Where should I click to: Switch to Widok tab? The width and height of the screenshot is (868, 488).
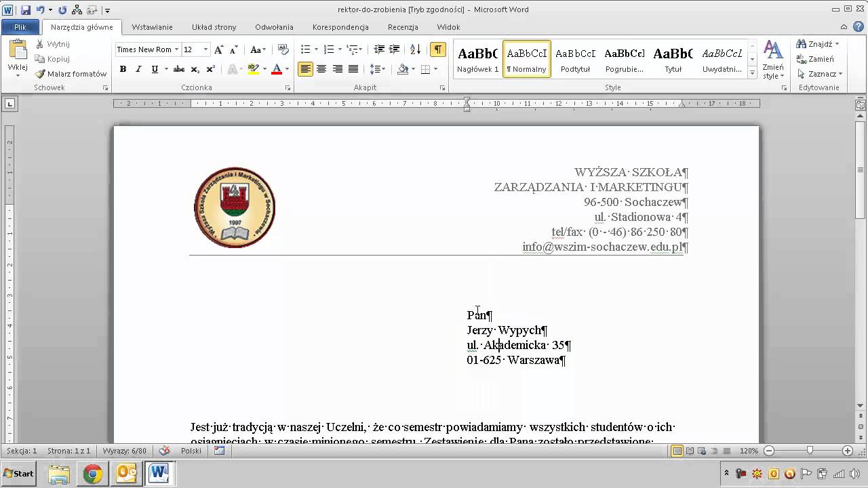[448, 27]
